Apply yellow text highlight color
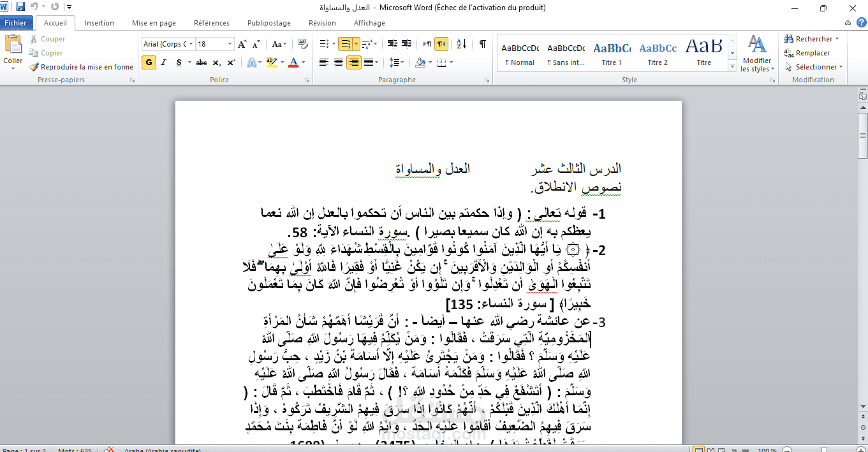868x452 pixels. [271, 62]
